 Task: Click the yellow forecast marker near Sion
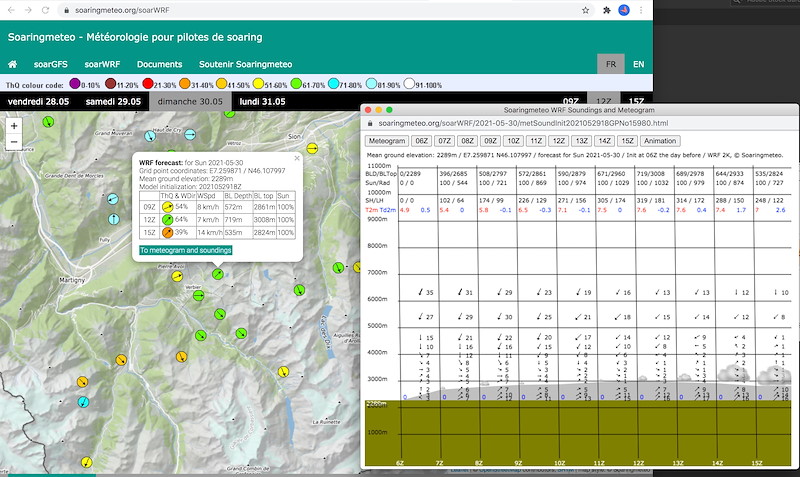312,148
